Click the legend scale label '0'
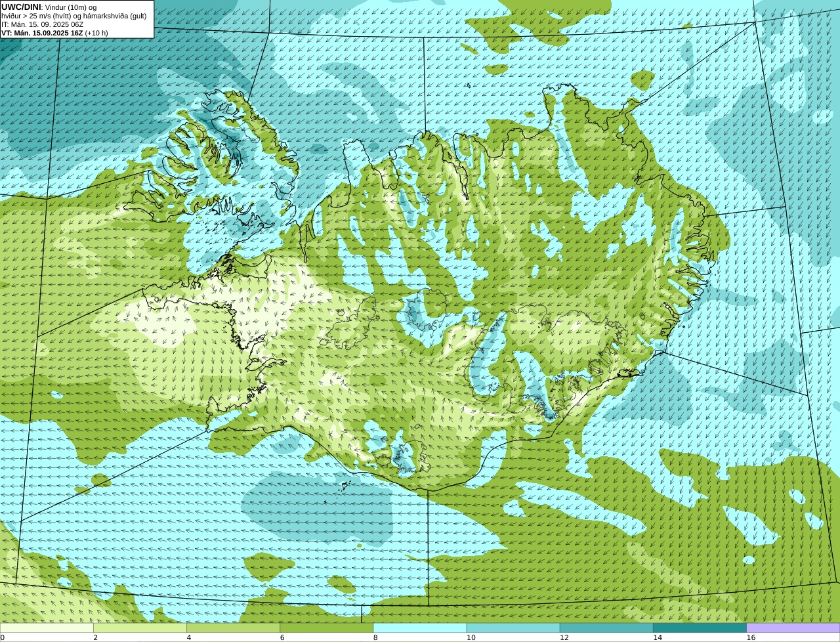The height and width of the screenshot is (642, 840). point(2,637)
